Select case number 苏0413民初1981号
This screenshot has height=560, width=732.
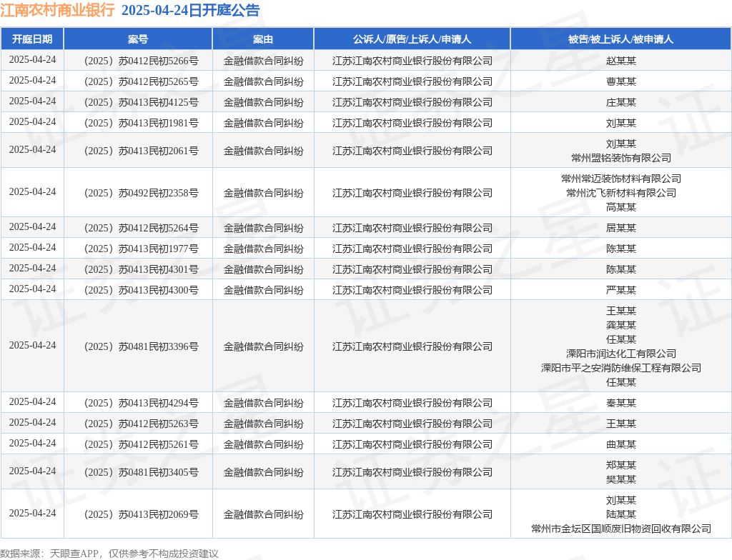[141, 123]
